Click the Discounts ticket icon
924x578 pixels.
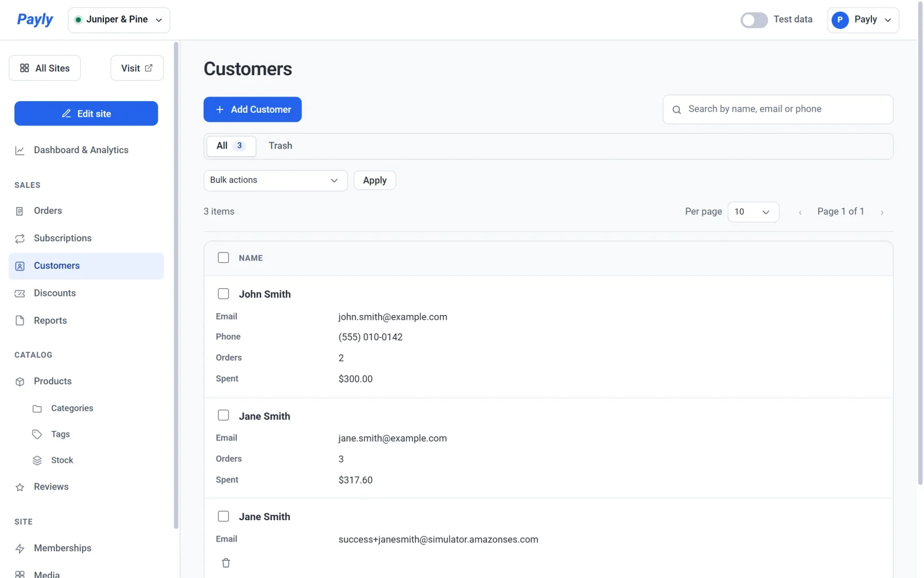tap(20, 294)
